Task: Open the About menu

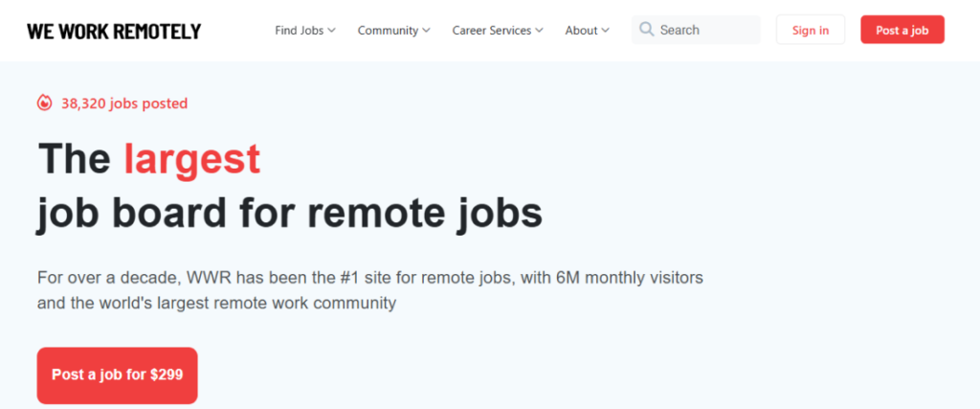Action: point(581,31)
